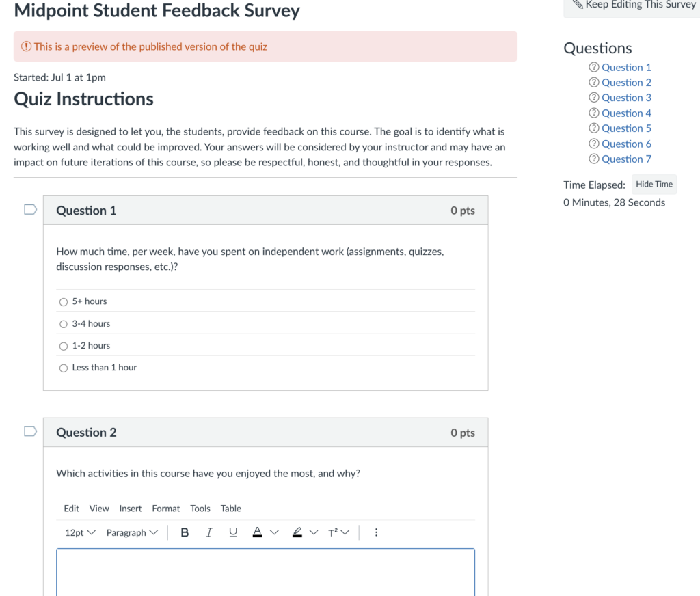
Task: Click the warning icon in the preview banner
Action: (27, 46)
